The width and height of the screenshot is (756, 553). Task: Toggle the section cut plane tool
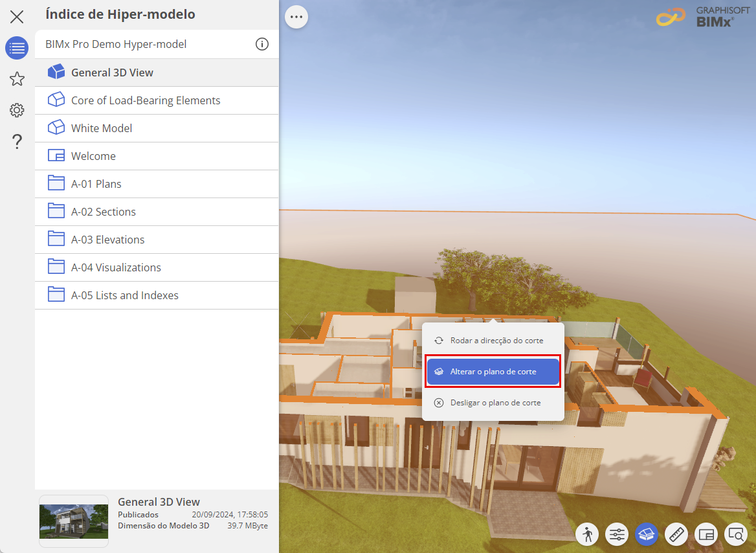point(647,534)
